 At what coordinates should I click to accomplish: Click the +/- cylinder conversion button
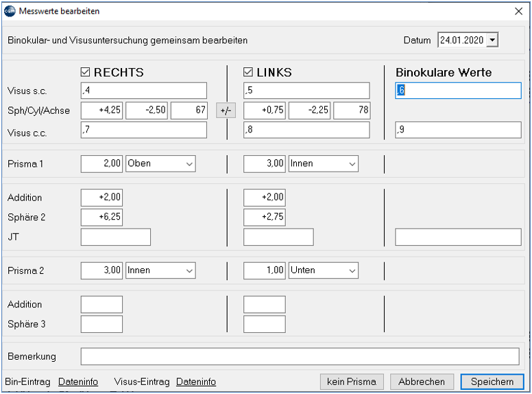pyautogui.click(x=226, y=111)
